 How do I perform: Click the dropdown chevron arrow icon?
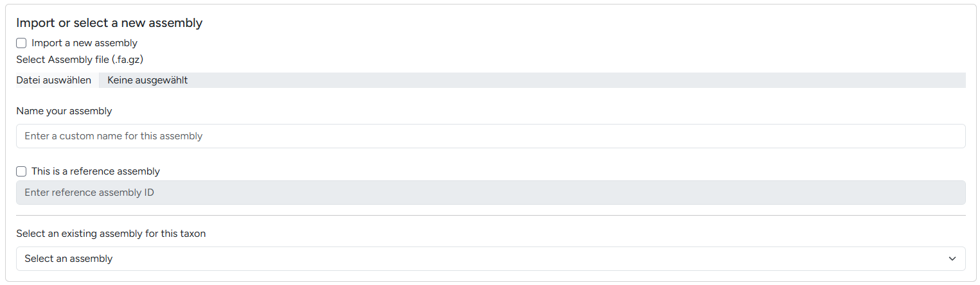pyautogui.click(x=952, y=259)
